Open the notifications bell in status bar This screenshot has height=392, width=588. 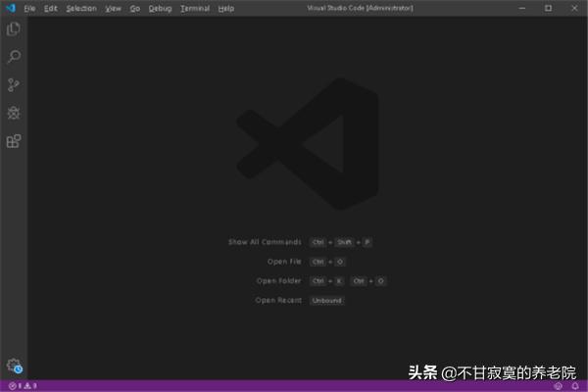pyautogui.click(x=575, y=385)
